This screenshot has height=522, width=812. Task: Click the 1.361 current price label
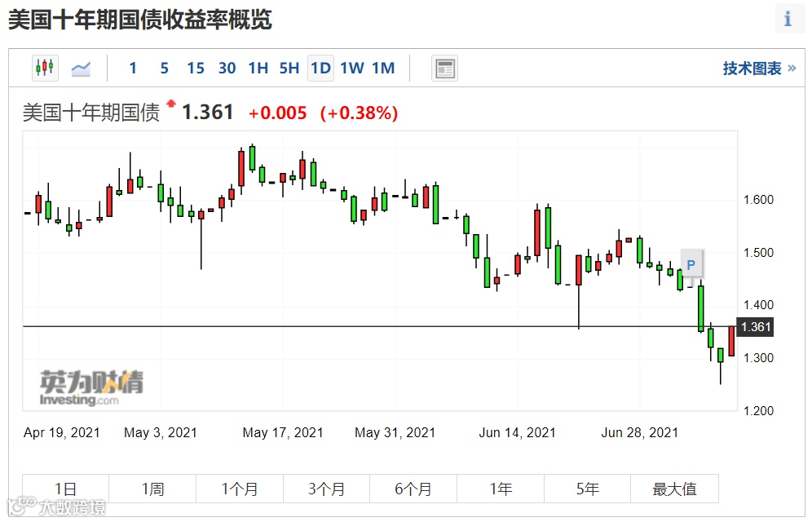756,327
